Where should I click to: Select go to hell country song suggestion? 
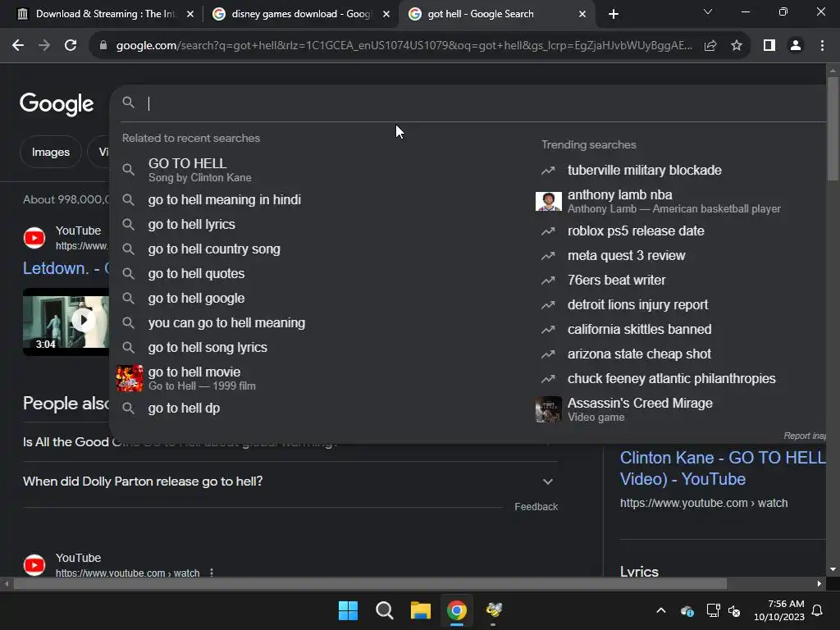[x=316, y=249]
